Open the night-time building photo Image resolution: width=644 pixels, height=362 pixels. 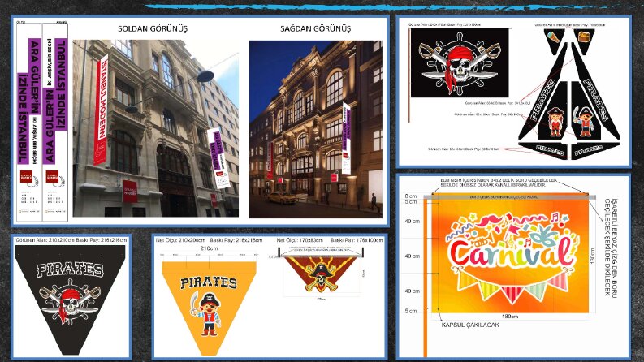[x=315, y=129]
